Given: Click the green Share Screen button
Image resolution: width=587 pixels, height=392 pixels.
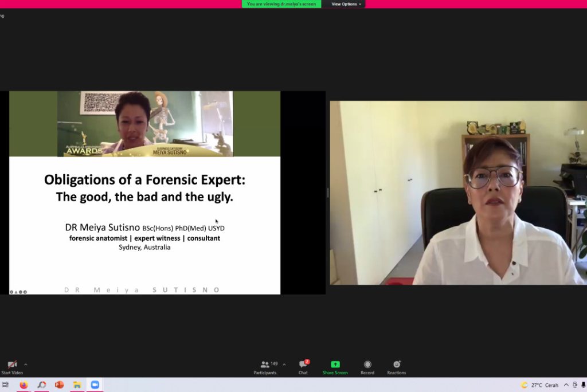Looking at the screenshot, I should tap(335, 367).
